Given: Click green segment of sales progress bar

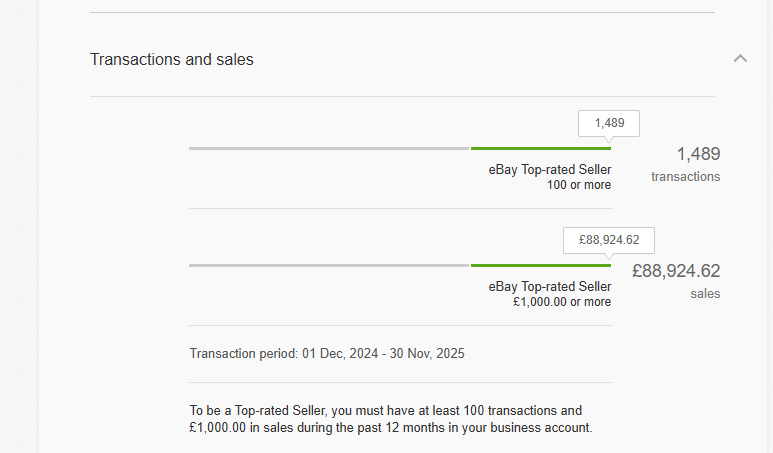Looking at the screenshot, I should 540,265.
